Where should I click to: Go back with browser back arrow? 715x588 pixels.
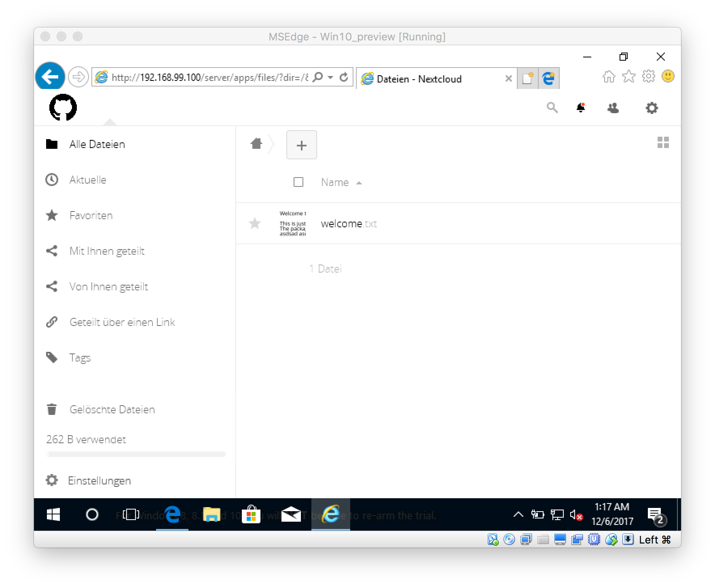(x=50, y=76)
